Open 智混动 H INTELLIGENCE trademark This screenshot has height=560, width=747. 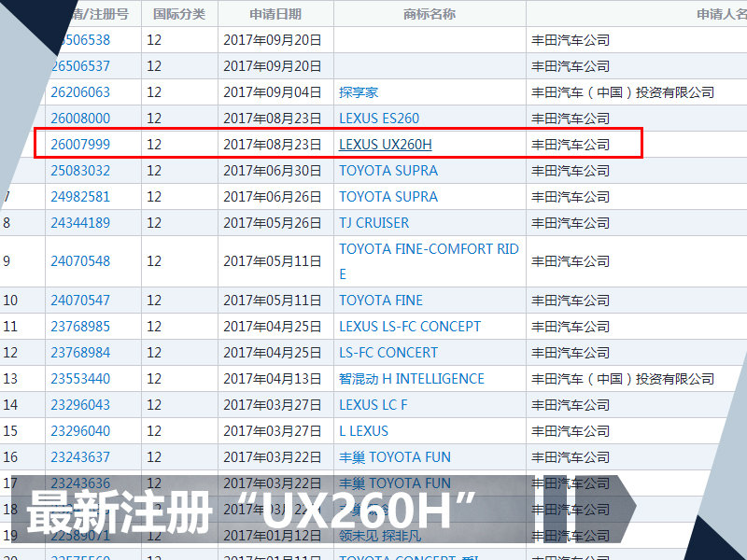(x=412, y=379)
